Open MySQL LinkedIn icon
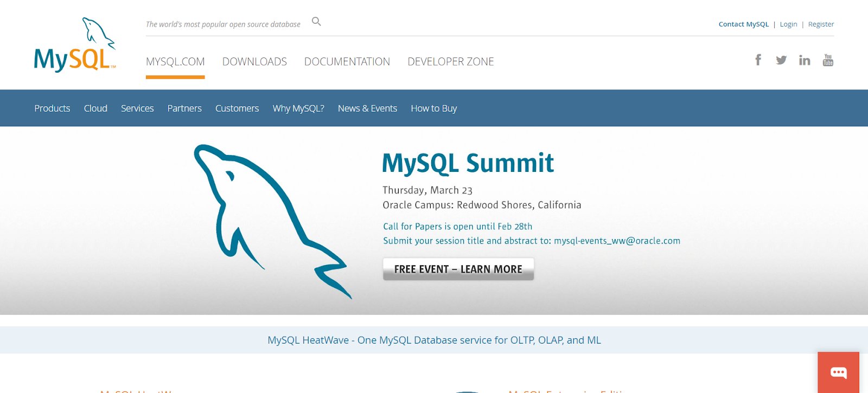Viewport: 868px width, 393px height. 805,60
